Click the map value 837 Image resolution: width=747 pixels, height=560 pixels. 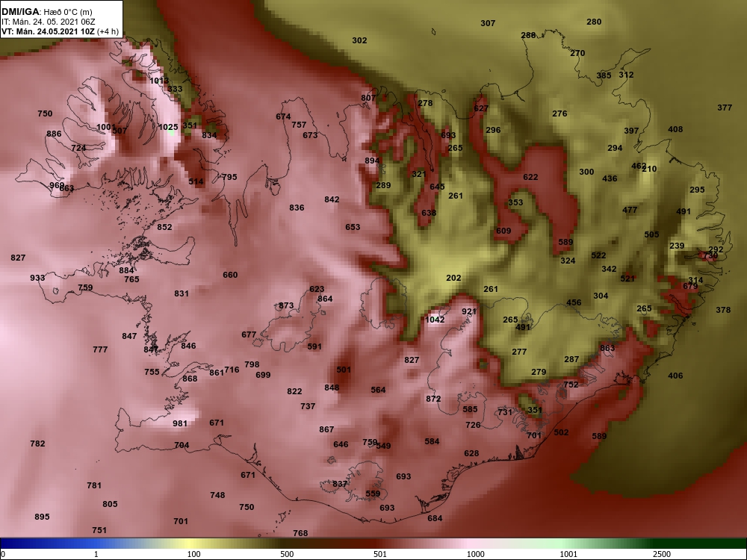point(340,484)
